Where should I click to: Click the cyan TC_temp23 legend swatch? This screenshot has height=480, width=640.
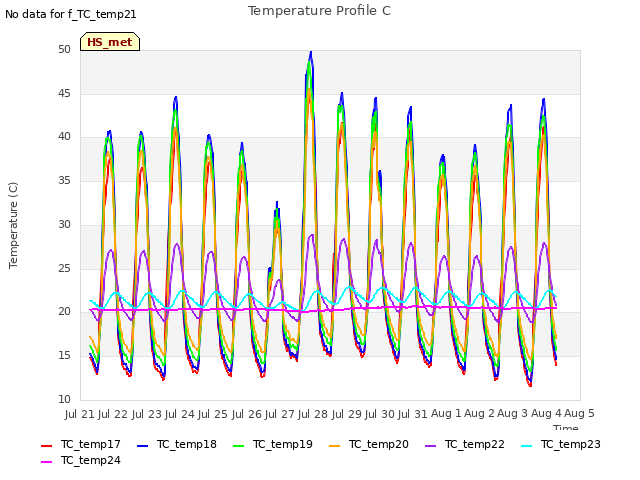pyautogui.click(x=527, y=446)
